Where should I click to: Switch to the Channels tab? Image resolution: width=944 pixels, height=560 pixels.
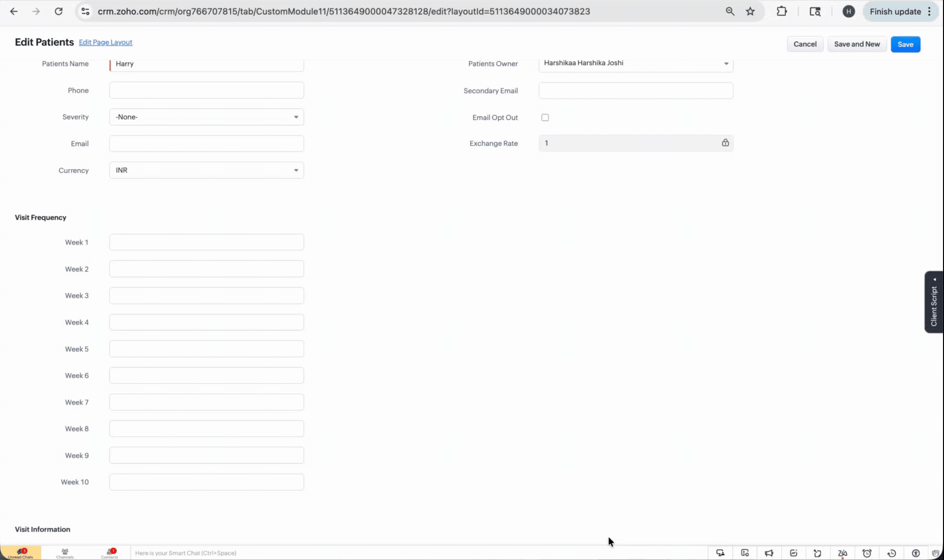tap(65, 553)
